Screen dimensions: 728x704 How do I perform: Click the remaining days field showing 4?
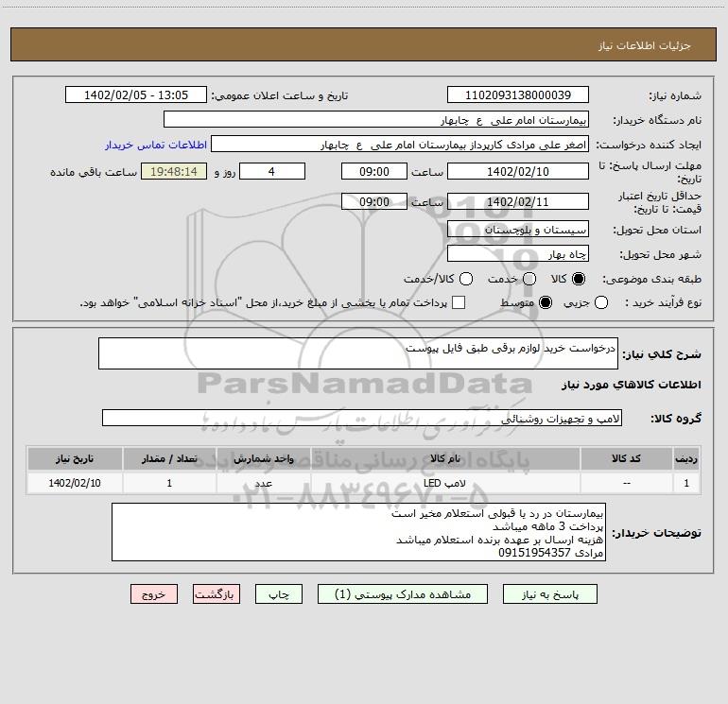point(272,171)
